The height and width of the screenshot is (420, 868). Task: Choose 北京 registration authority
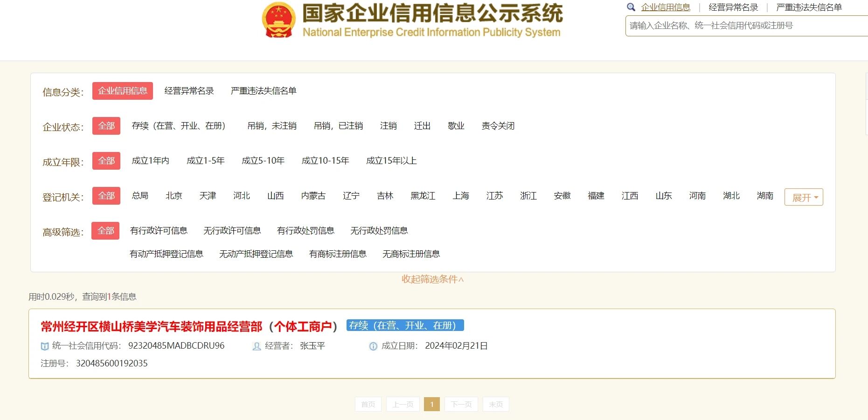pyautogui.click(x=174, y=196)
